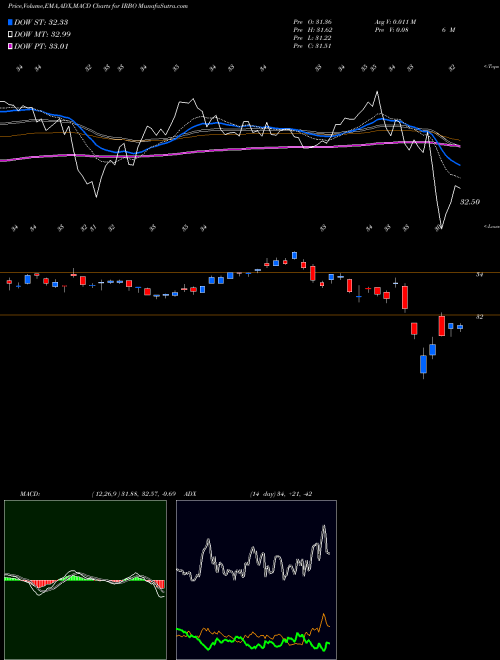Viewport: 500px width, 660px height.
Task: Open the ADX indicator chart thumbnail
Action: pyautogui.click(x=256, y=580)
